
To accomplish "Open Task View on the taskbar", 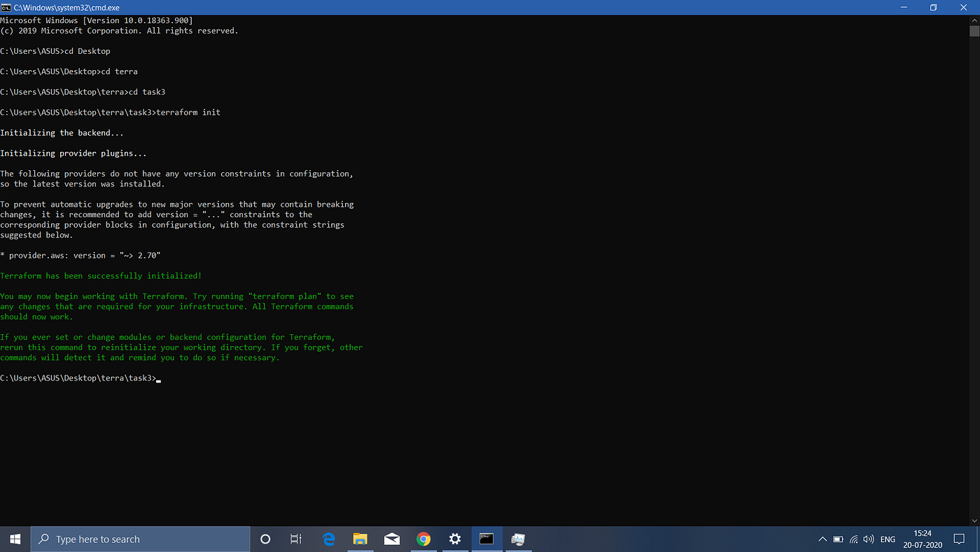I will tap(296, 539).
